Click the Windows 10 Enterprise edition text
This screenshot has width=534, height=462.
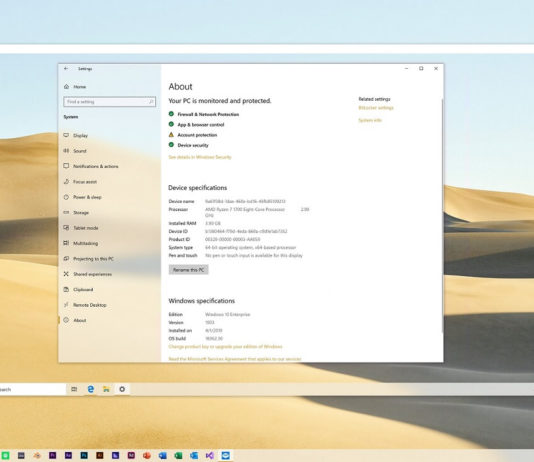click(x=227, y=314)
